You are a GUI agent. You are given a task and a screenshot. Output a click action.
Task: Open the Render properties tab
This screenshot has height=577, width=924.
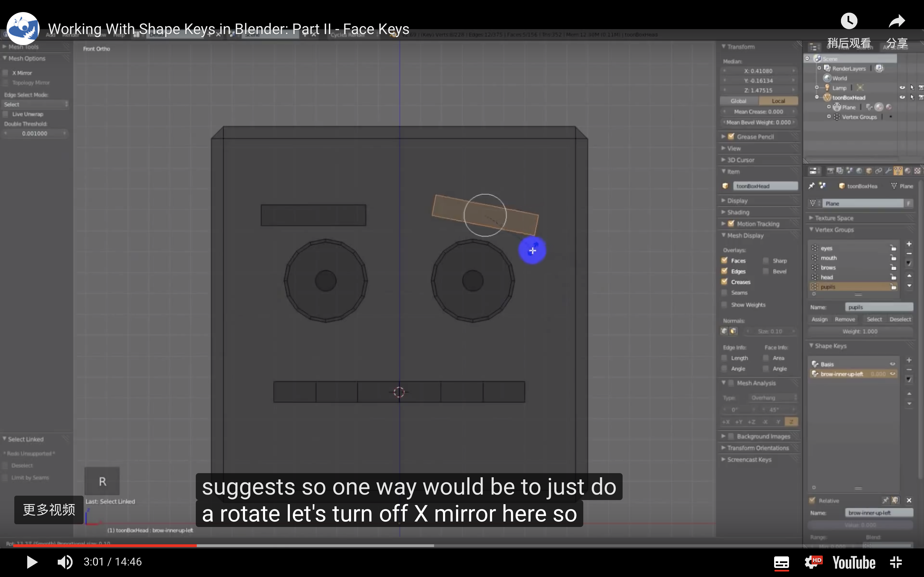coord(831,171)
